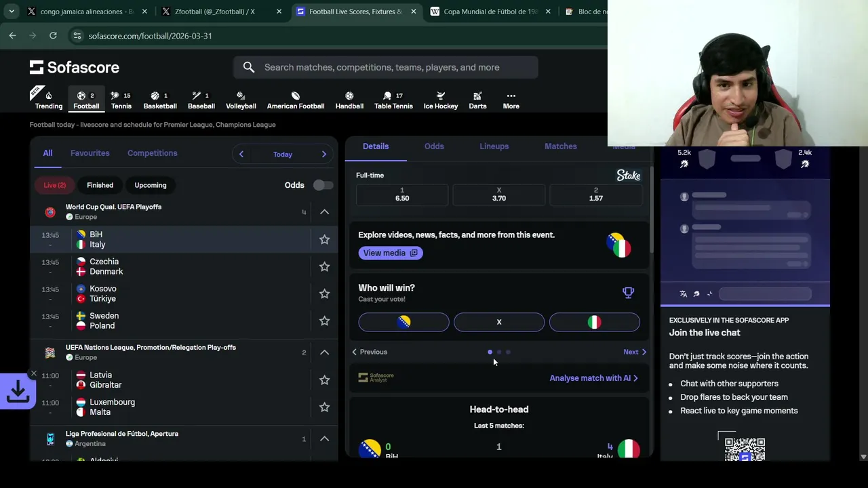Favourite the Kosovo vs Türkiye match
This screenshot has height=488, width=868.
324,293
